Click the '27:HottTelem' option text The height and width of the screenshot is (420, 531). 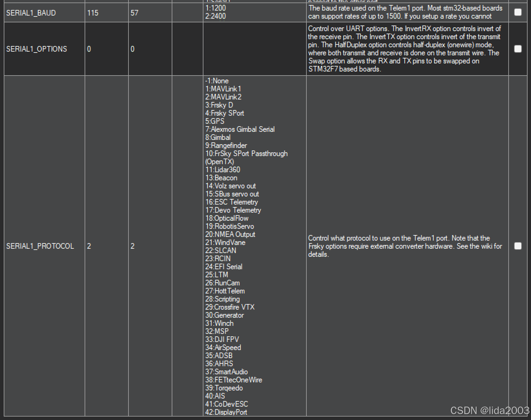(225, 291)
